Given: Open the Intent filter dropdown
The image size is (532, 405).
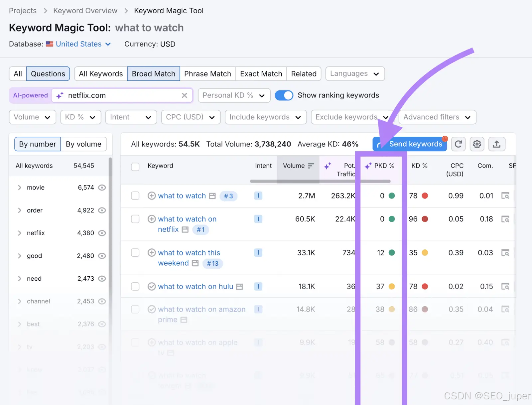Looking at the screenshot, I should click(131, 117).
